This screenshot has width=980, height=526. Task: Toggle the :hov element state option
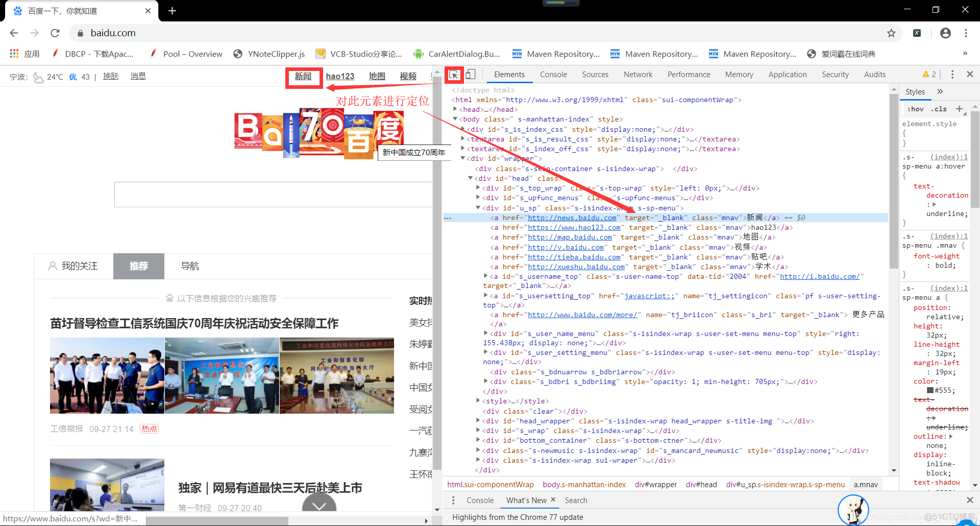click(916, 109)
